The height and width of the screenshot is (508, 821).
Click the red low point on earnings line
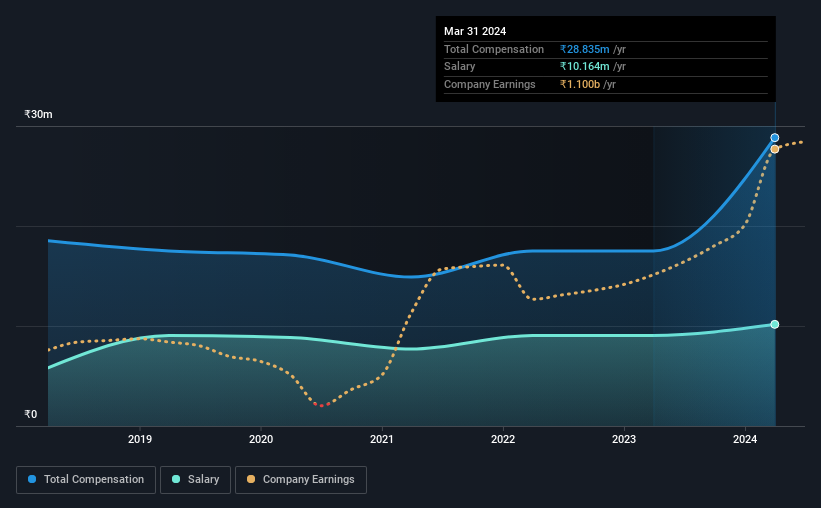pyautogui.click(x=321, y=405)
